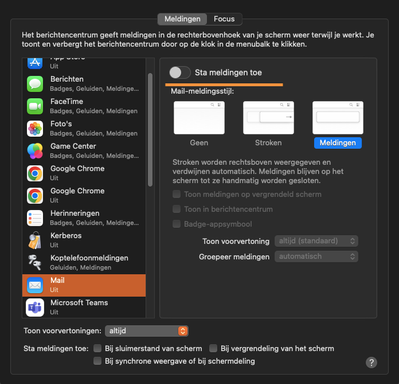
Task: Click the app list scrollbar
Action: click(x=150, y=130)
